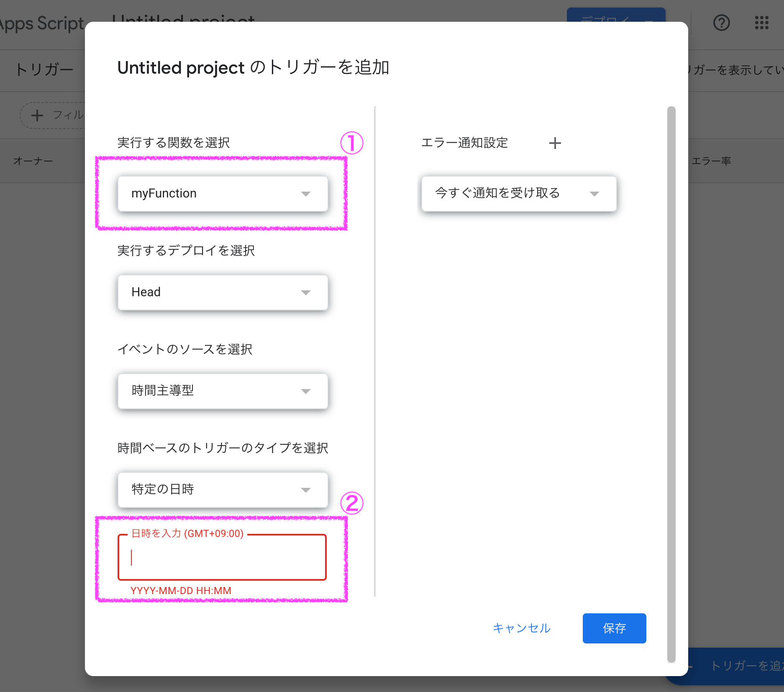Open the myFunction function dropdown

coord(223,194)
